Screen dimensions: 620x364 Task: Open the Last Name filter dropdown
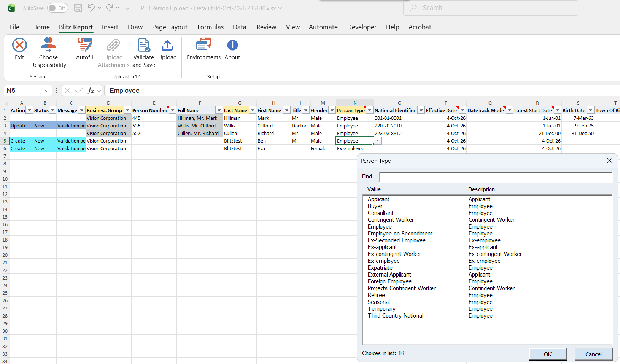[x=253, y=110]
